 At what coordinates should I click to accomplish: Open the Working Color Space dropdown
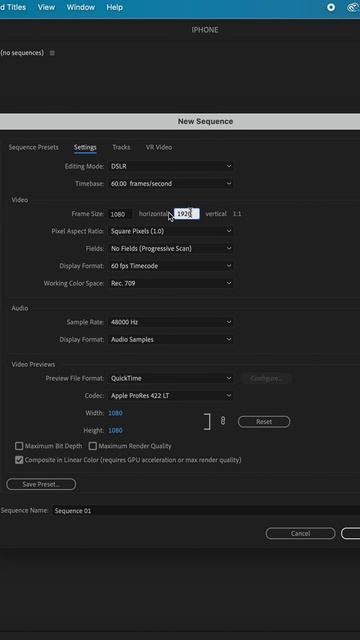point(171,283)
